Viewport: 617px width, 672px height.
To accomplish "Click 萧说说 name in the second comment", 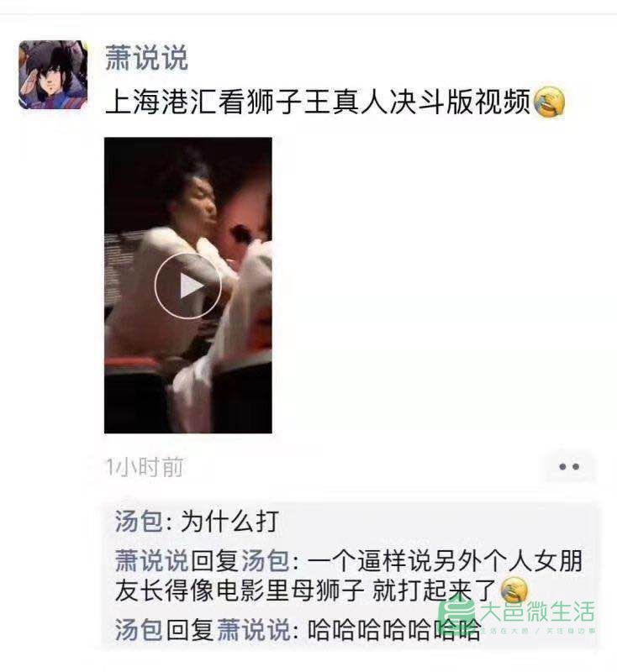I will click(152, 561).
